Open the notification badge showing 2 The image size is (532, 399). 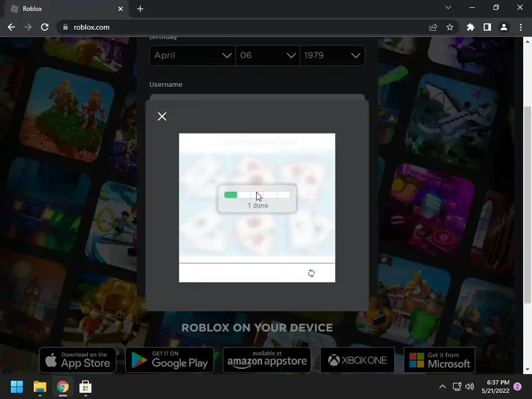point(517,387)
